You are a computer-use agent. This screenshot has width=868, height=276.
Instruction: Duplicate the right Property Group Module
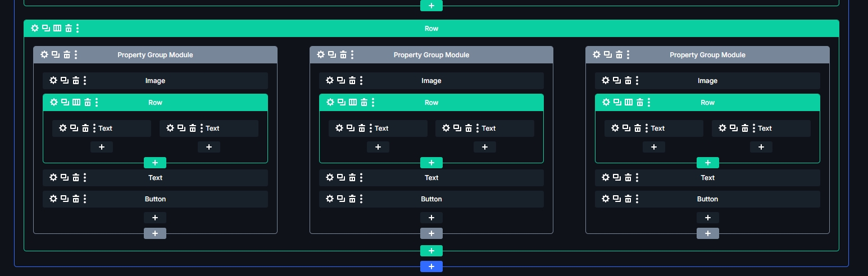click(x=608, y=54)
